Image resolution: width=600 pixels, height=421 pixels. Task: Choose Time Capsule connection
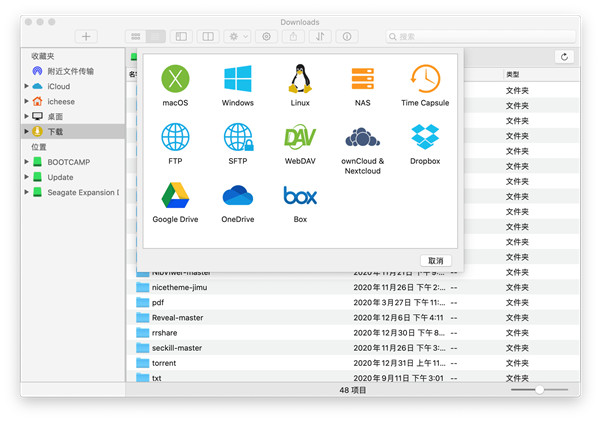[x=425, y=79]
